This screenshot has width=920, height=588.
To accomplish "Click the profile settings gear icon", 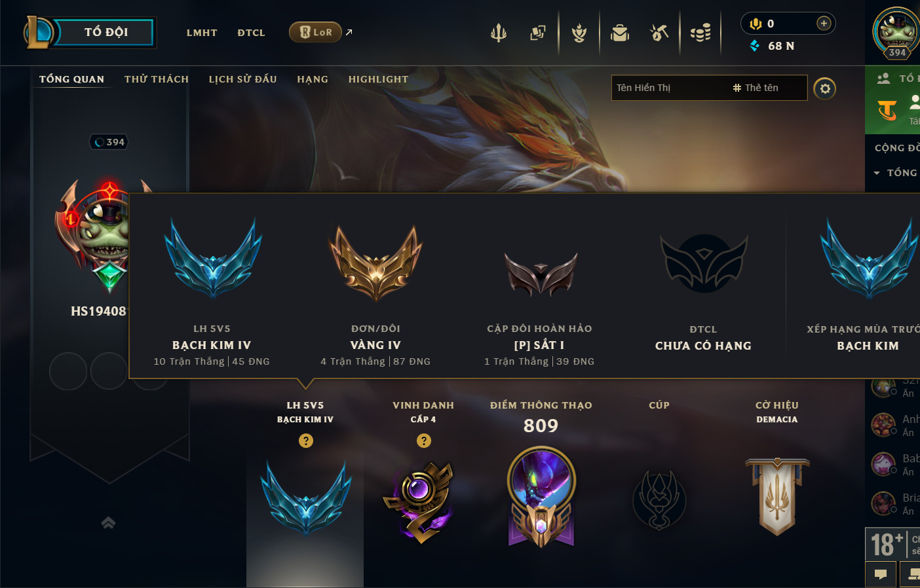I will [825, 88].
